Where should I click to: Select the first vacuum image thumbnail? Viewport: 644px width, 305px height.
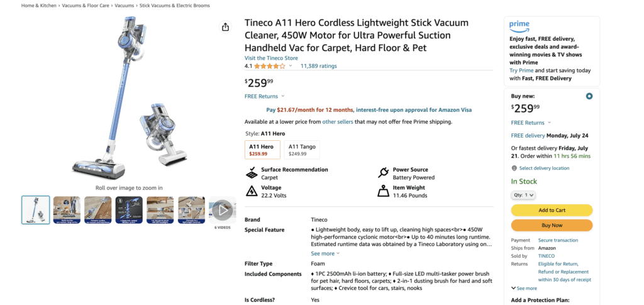36,209
